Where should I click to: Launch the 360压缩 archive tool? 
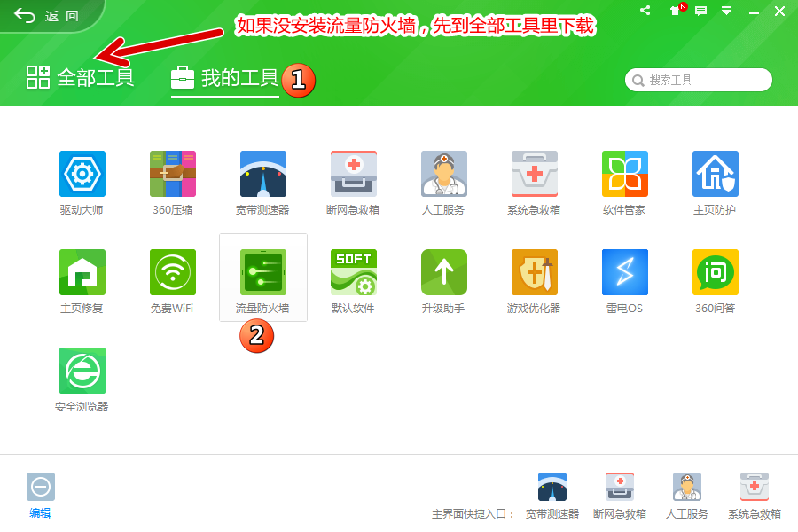[x=173, y=174]
